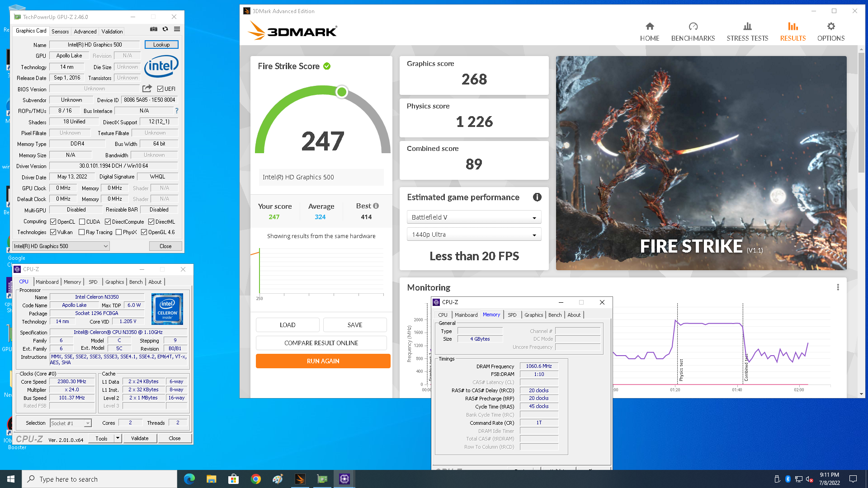This screenshot has height=488, width=868.
Task: Click the BIOS export share icon in GPU-Z
Action: click(147, 89)
